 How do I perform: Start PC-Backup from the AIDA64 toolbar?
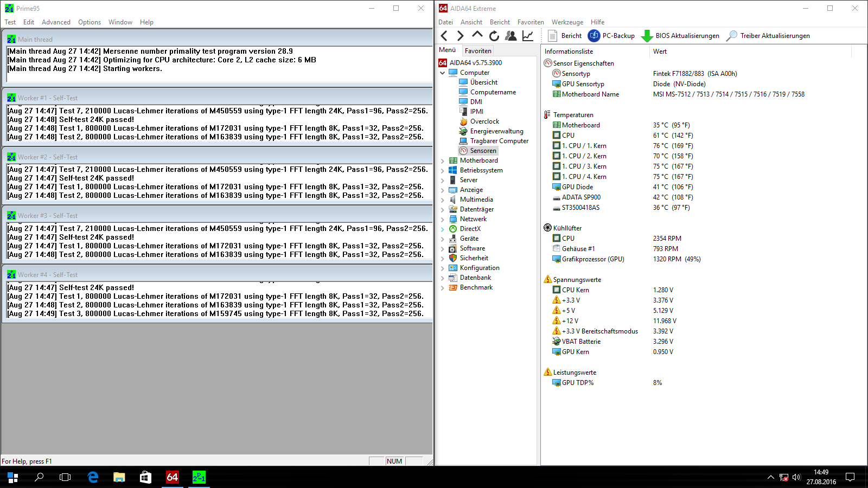pyautogui.click(x=611, y=36)
